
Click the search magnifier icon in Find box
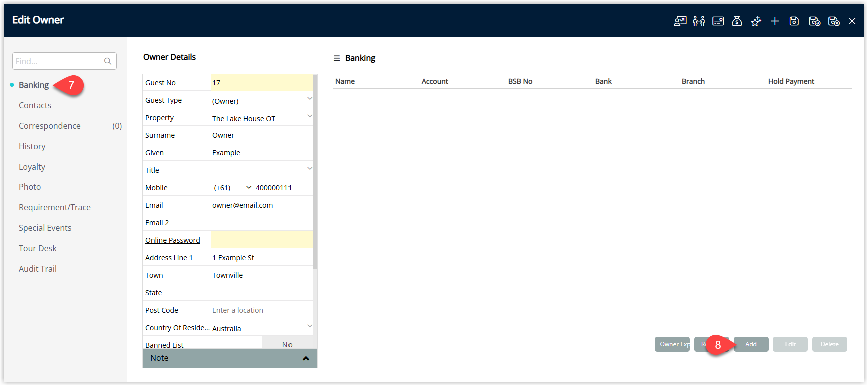click(108, 61)
